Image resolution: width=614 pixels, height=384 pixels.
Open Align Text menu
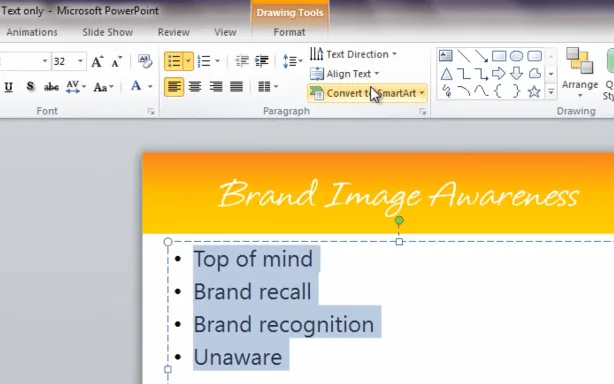345,74
